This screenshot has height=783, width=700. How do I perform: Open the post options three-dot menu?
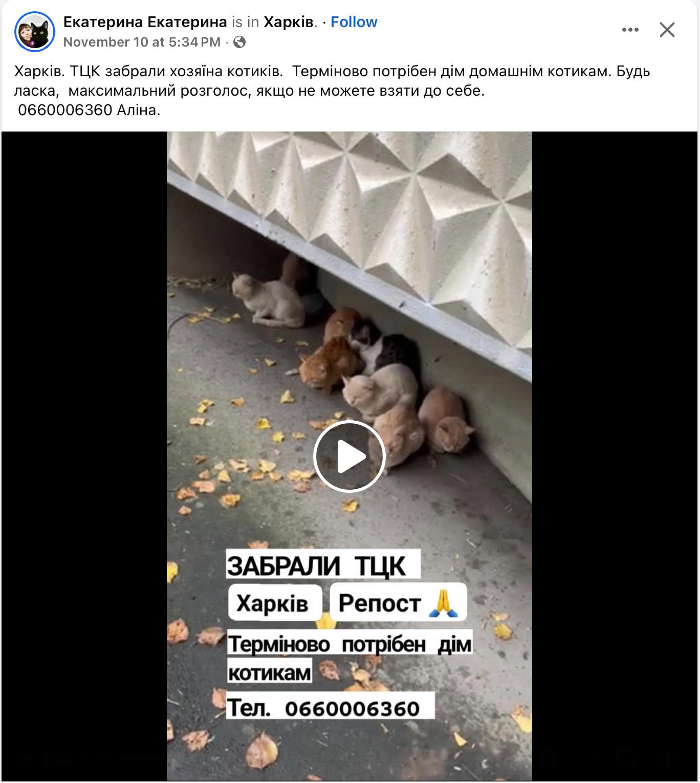click(x=630, y=30)
